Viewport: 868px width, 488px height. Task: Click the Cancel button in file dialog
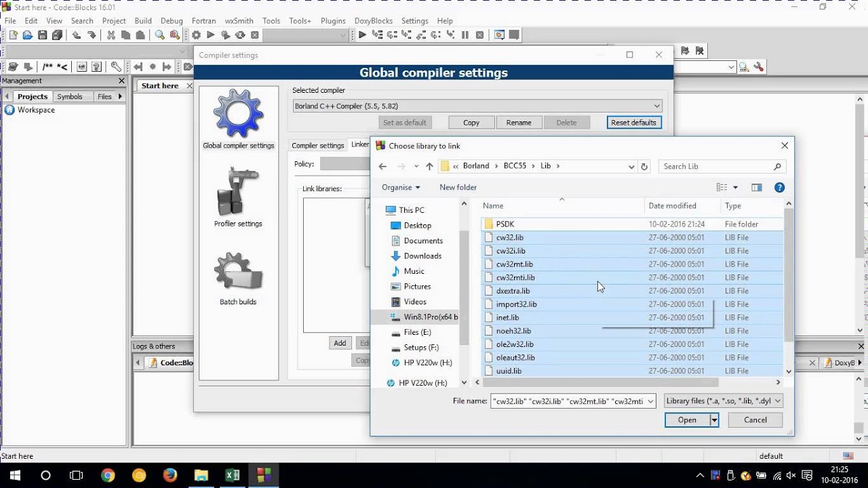point(755,420)
